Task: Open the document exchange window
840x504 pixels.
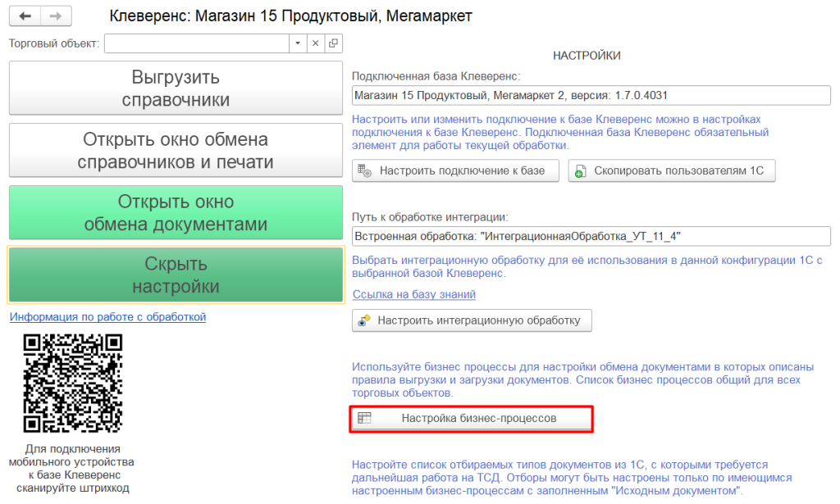Action: [x=175, y=212]
